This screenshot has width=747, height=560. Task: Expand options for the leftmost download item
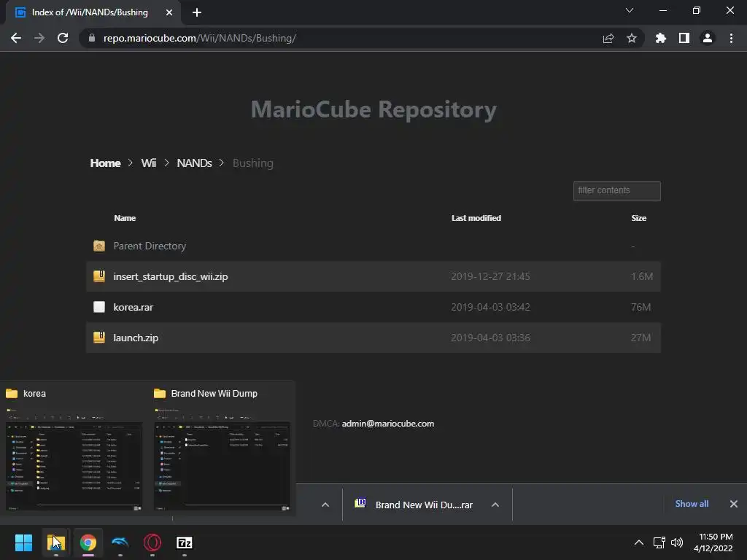[x=325, y=505]
